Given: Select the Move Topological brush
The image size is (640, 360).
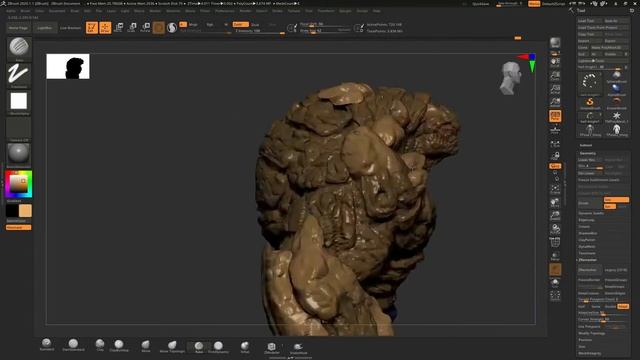Looking at the screenshot, I should click(172, 347).
